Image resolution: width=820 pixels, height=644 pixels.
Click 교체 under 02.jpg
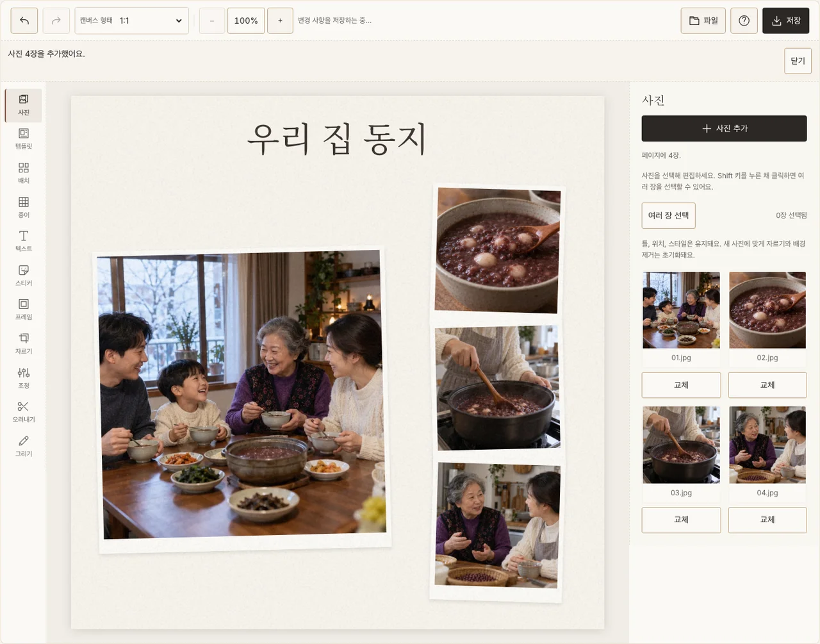pos(767,385)
